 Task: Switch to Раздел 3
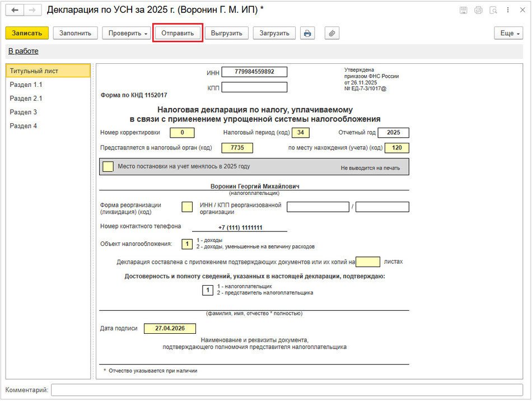(x=48, y=112)
